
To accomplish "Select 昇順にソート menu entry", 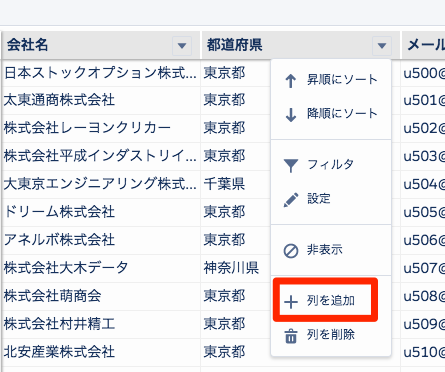I will point(331,80).
